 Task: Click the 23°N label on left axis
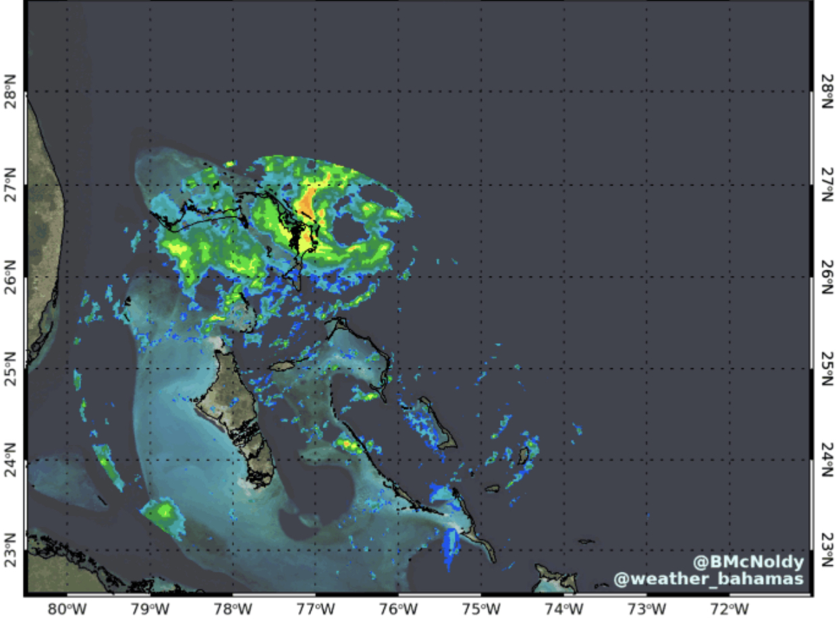coord(10,550)
